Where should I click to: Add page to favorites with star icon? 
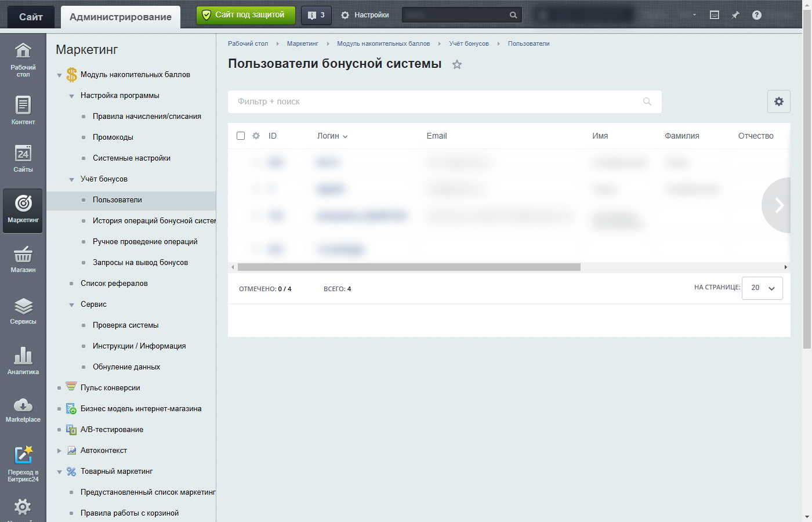[457, 64]
